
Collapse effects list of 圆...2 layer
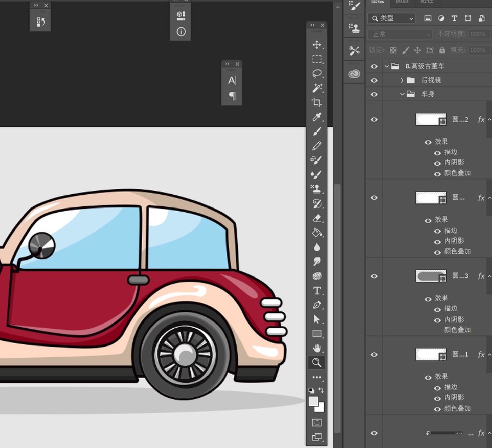point(489,119)
